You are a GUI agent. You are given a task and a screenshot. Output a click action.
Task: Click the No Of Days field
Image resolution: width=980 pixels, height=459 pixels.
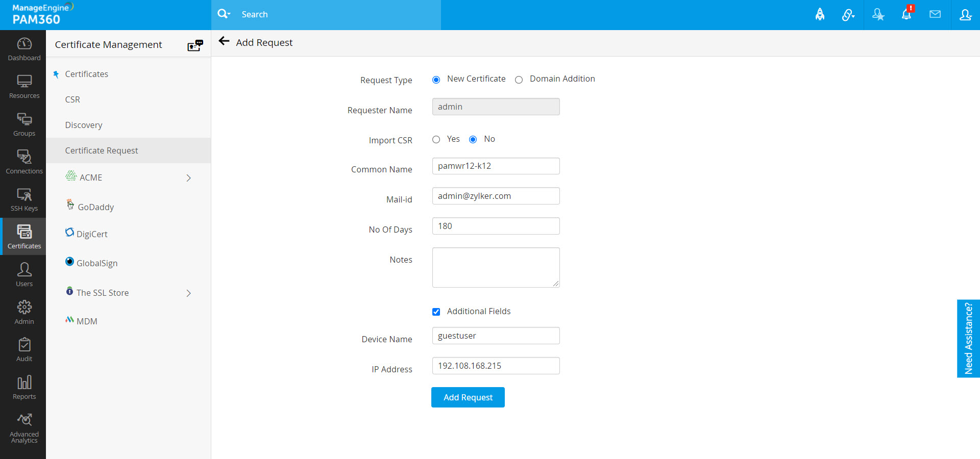point(496,226)
